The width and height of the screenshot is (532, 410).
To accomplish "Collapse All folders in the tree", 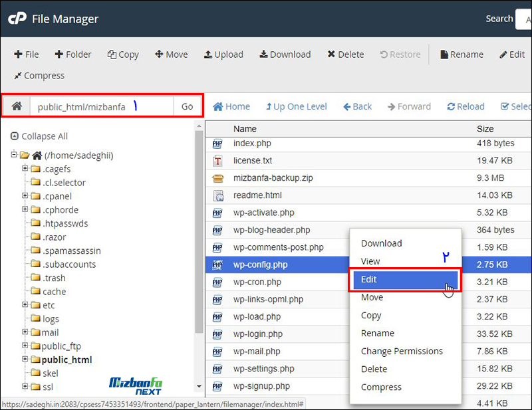I will coord(39,136).
